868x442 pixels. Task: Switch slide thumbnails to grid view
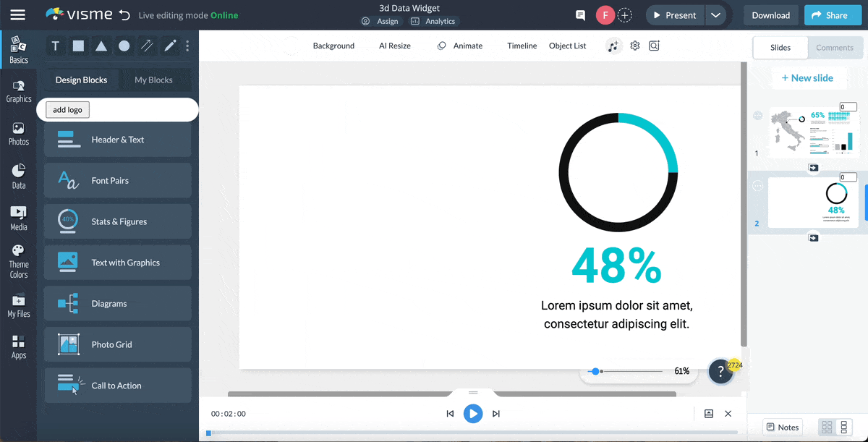click(x=826, y=427)
